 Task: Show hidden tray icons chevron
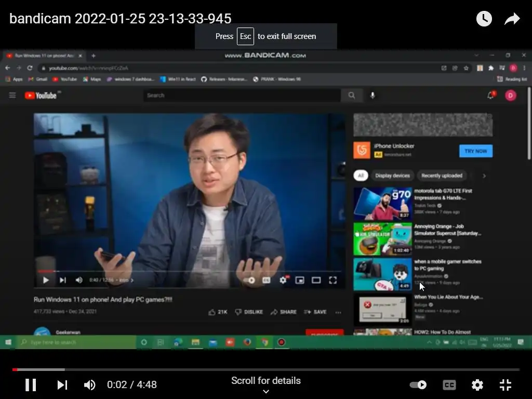(x=429, y=342)
